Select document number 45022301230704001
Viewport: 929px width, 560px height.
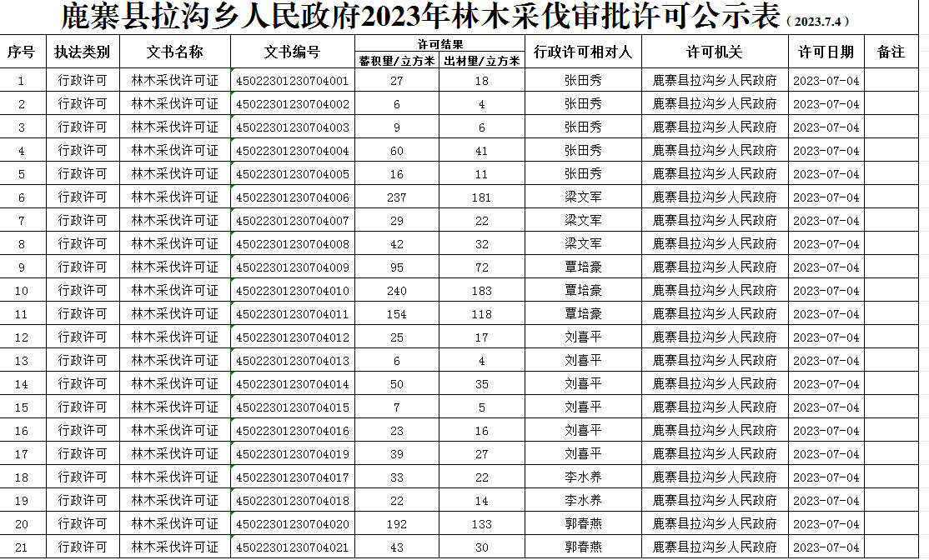coord(292,82)
